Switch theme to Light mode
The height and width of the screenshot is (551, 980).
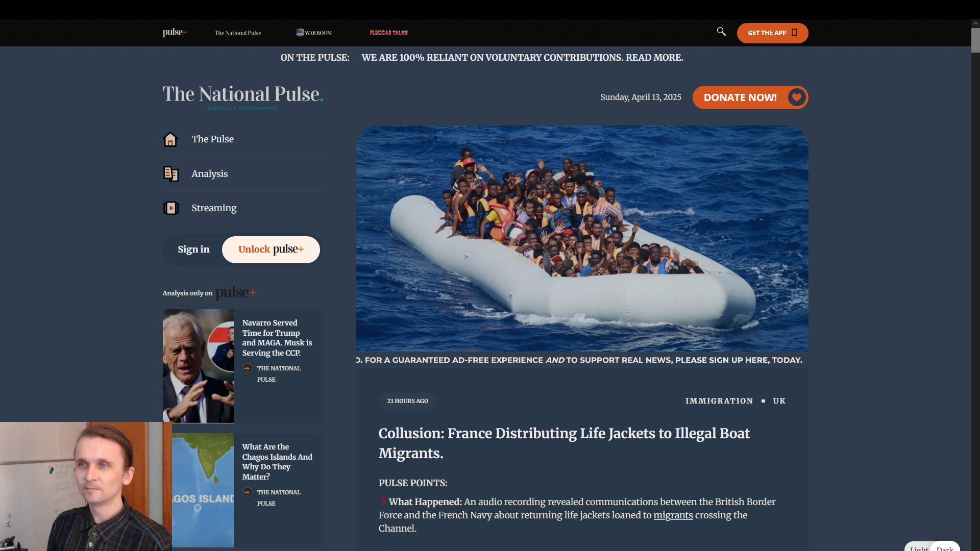coord(919,547)
